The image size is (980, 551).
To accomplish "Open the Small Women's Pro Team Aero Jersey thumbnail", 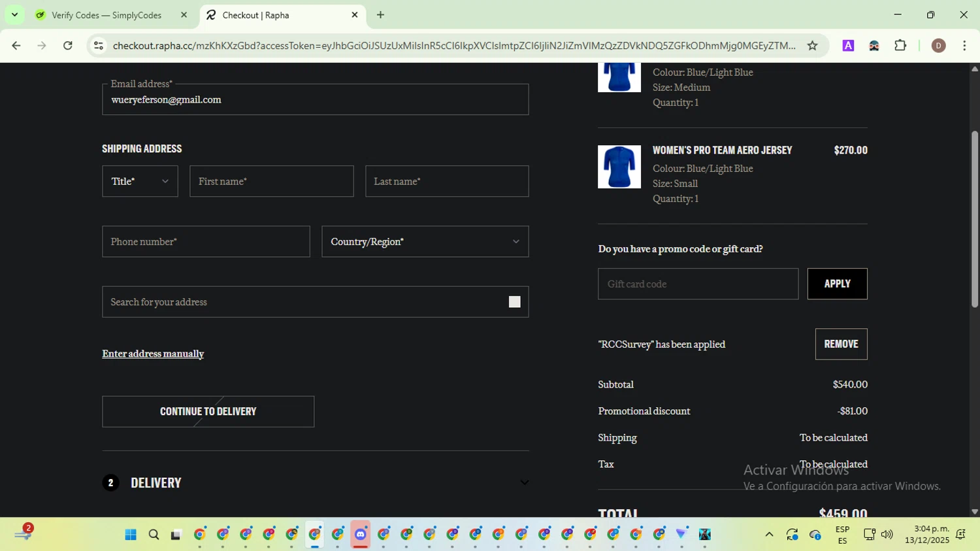I will [x=619, y=167].
